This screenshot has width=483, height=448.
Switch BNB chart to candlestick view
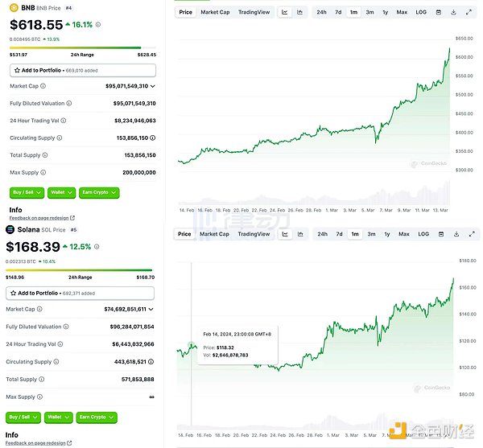(299, 12)
